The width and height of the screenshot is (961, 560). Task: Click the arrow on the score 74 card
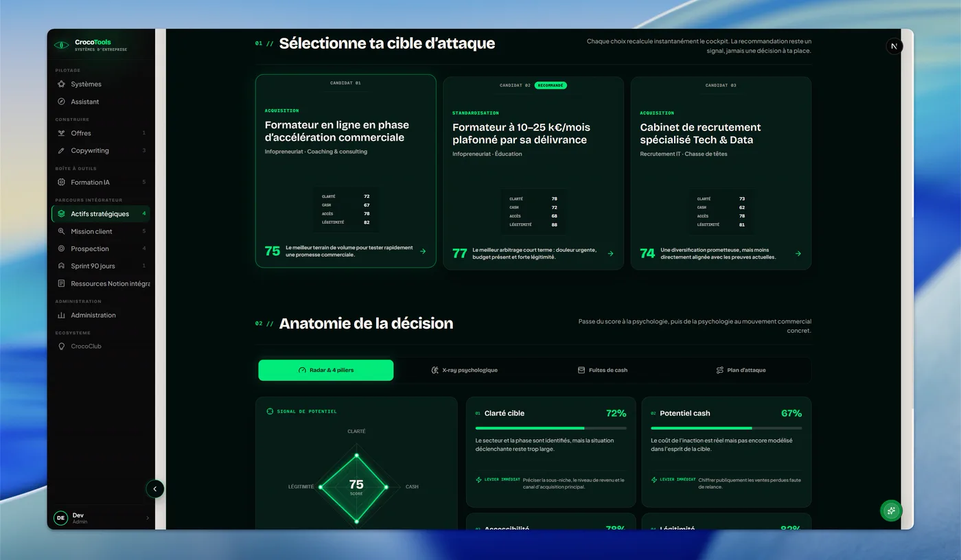(x=798, y=253)
